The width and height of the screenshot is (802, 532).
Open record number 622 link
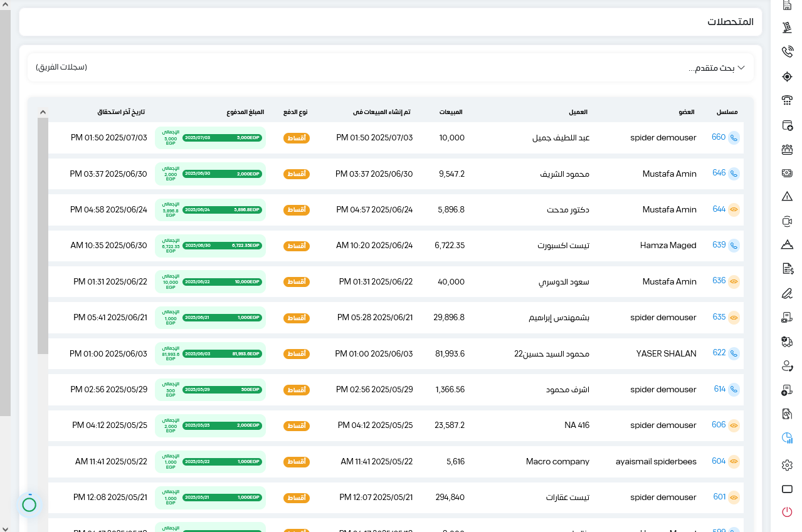[x=719, y=353]
